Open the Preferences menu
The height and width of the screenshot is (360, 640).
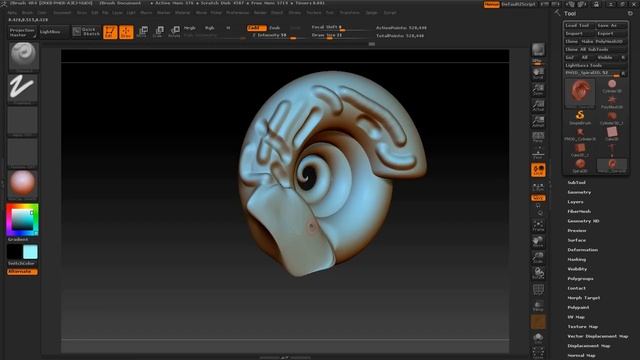(238, 13)
